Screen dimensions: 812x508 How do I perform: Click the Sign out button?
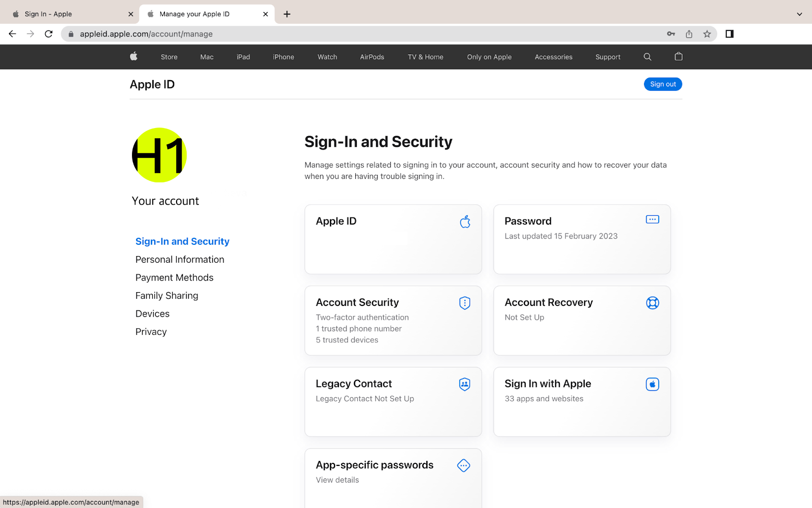[x=663, y=84]
